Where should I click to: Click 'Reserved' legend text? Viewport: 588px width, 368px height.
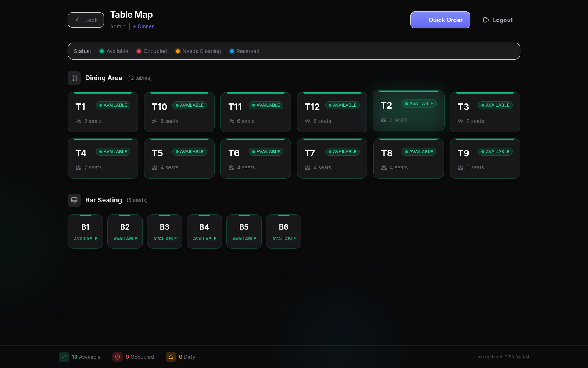(x=248, y=51)
